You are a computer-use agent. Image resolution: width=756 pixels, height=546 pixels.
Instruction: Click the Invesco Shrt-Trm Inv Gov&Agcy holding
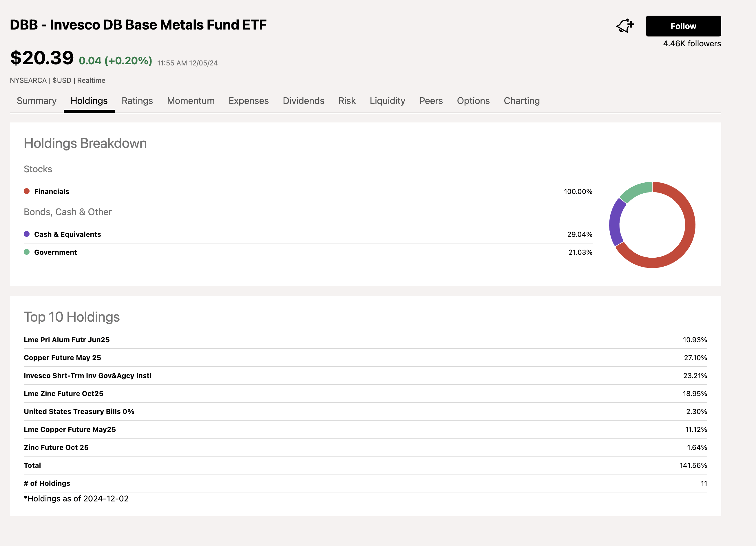[87, 375]
